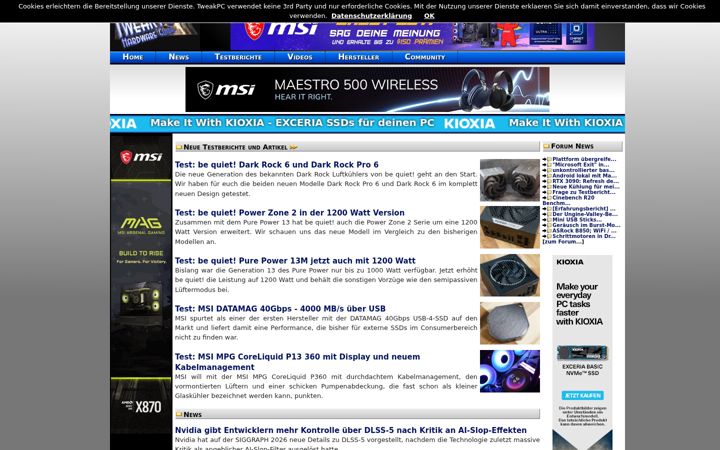Click folder icon next to 'Plattform übergreife...'
This screenshot has height=450, width=720.
coord(549,159)
